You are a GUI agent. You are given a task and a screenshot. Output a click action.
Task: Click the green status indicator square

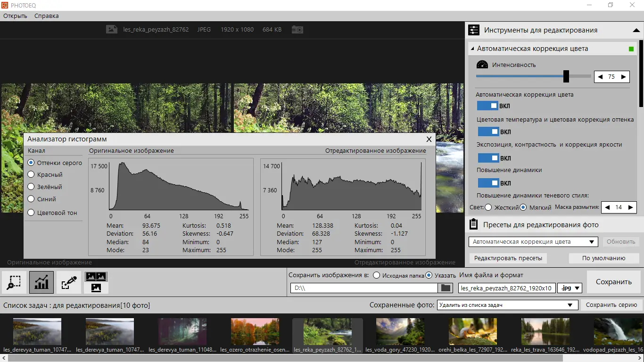pos(631,49)
